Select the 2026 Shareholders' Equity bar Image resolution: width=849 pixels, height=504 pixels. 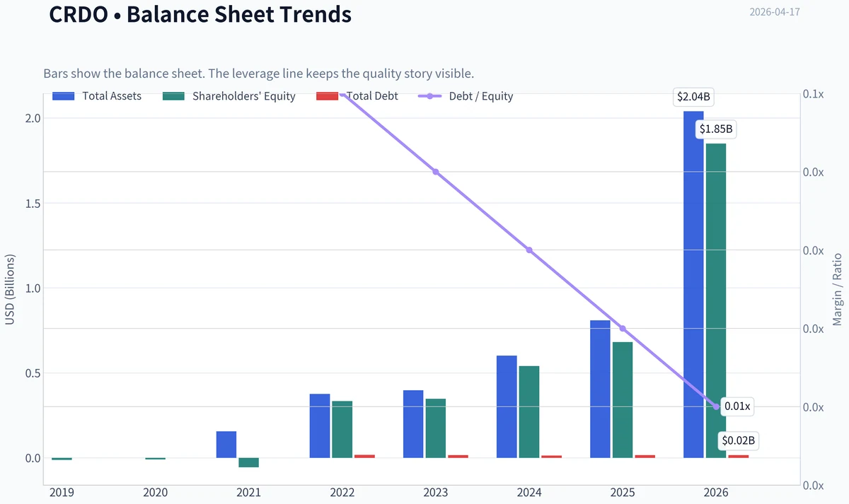click(716, 301)
